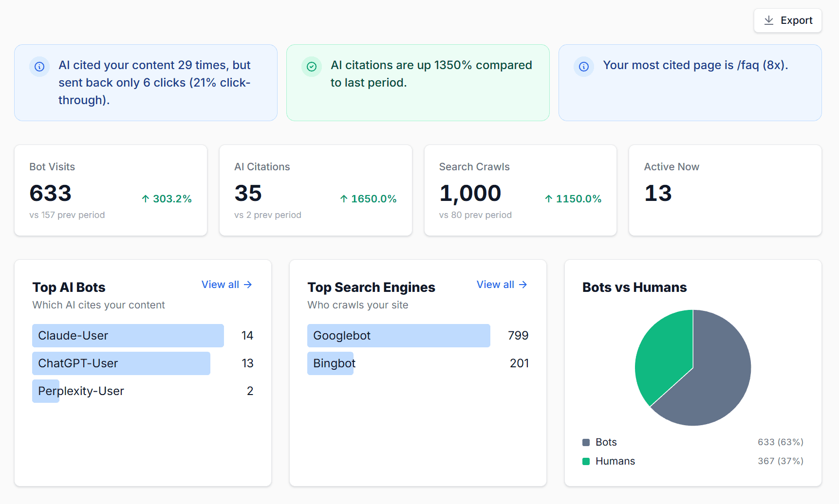Click the up arrow beside 1150.0% on Search Crawls
This screenshot has height=504, width=839.
(x=550, y=198)
